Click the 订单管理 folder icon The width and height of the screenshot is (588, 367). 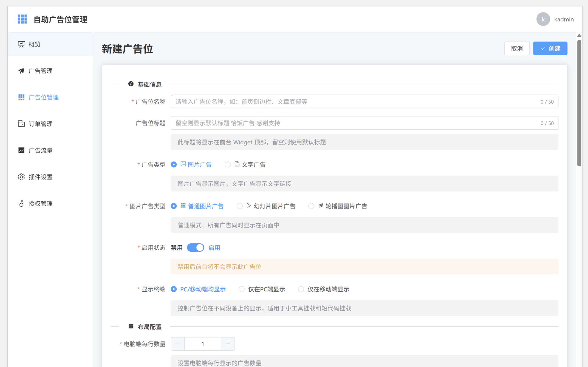21,124
